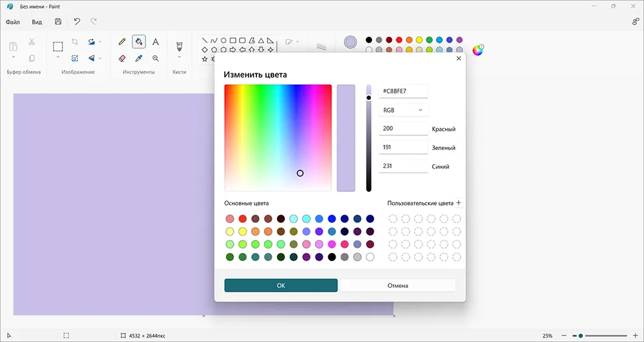The height and width of the screenshot is (342, 644).
Task: Expand the selection tool dropdown arrow
Action: click(x=58, y=57)
